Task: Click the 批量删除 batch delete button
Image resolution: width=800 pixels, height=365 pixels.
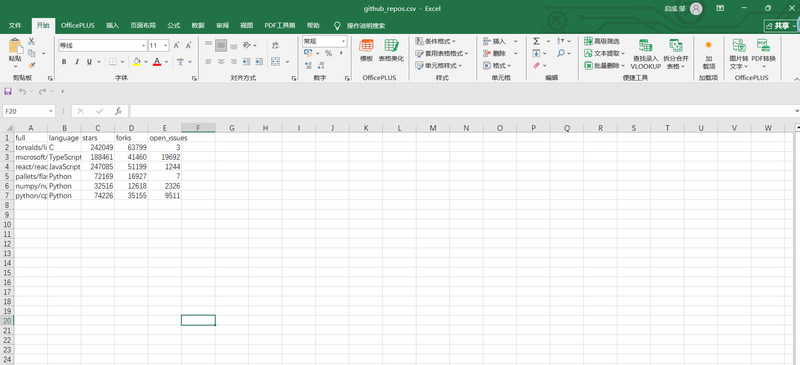Action: (605, 65)
